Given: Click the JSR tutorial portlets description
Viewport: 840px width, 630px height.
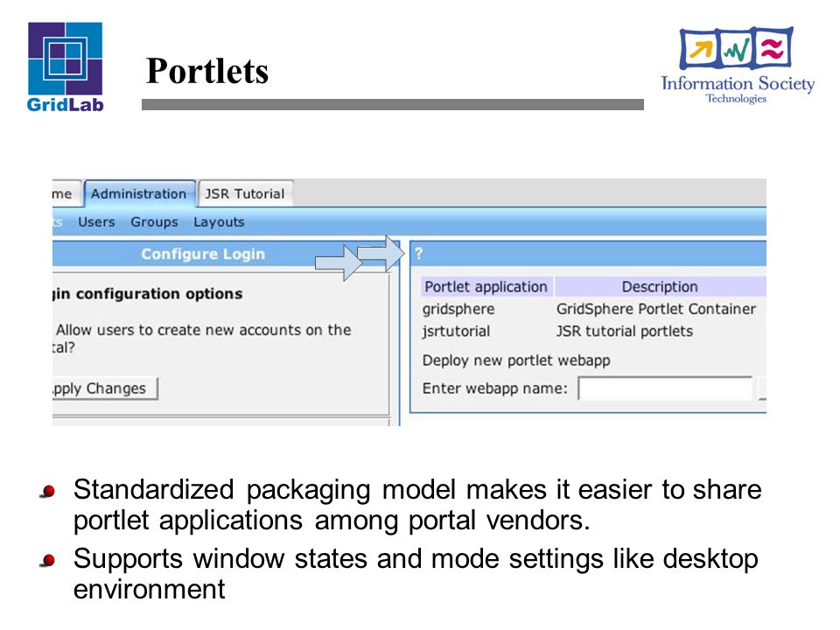Looking at the screenshot, I should click(625, 331).
